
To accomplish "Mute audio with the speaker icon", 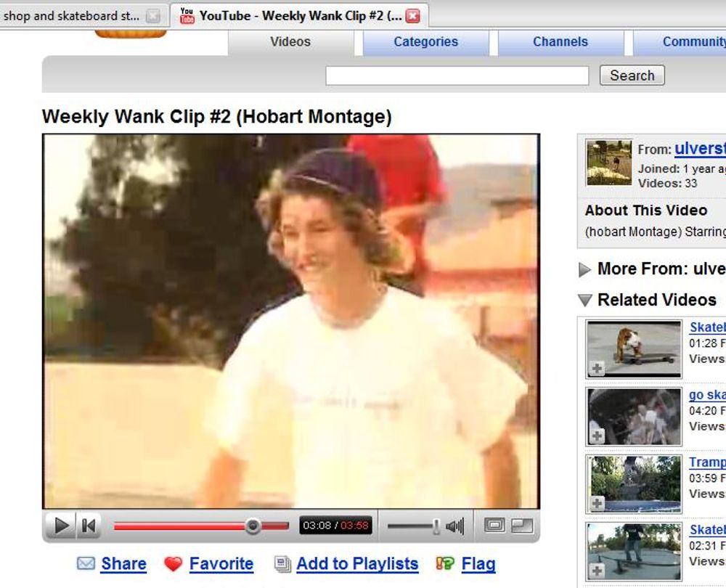I will click(x=454, y=526).
